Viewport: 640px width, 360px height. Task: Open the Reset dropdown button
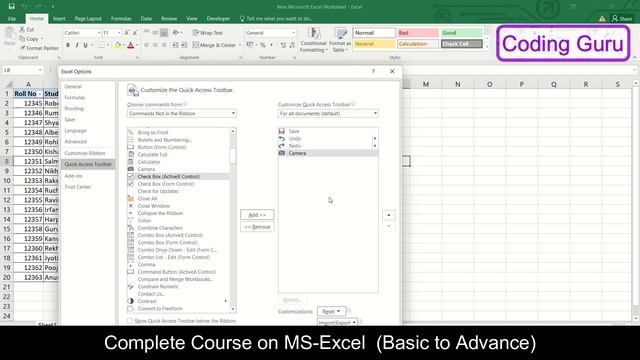[x=331, y=311]
